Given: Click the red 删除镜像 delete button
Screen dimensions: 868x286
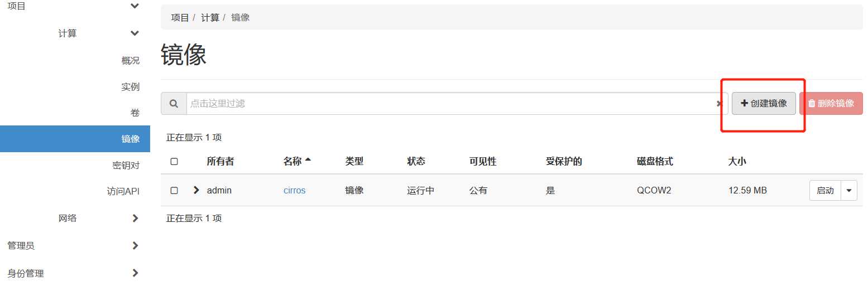Looking at the screenshot, I should click(x=831, y=104).
